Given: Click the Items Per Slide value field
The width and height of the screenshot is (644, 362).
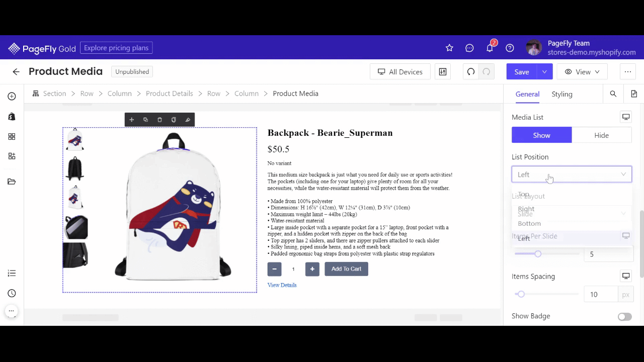Looking at the screenshot, I should 609,254.
